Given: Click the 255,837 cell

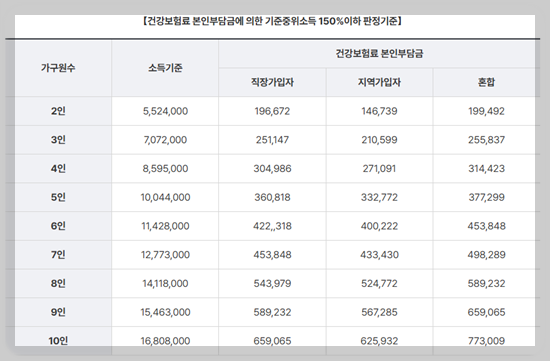Looking at the screenshot, I should pyautogui.click(x=487, y=140).
